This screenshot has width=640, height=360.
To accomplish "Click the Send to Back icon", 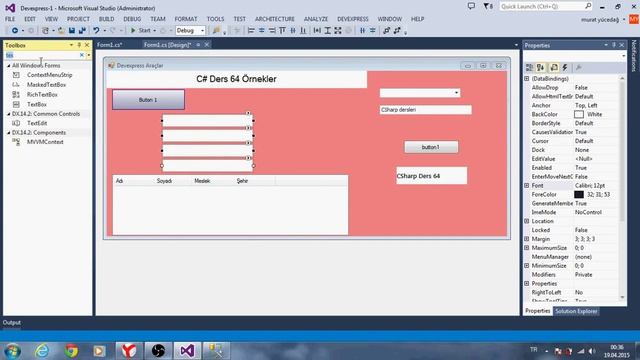I will (x=397, y=31).
